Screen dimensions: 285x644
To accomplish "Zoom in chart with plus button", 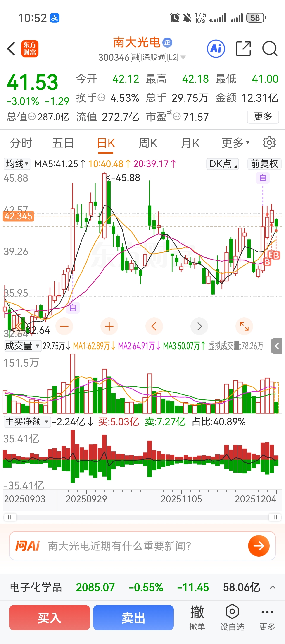I will [109, 326].
